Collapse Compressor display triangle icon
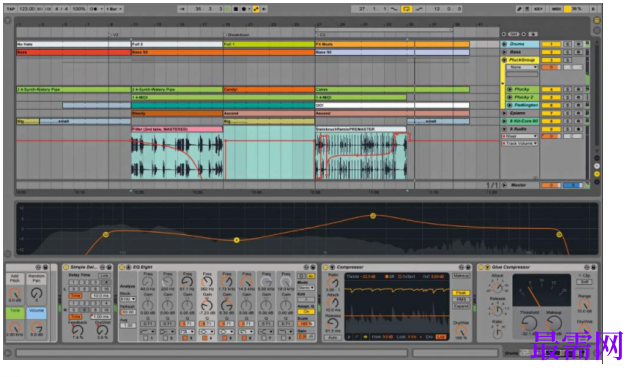 (332, 267)
